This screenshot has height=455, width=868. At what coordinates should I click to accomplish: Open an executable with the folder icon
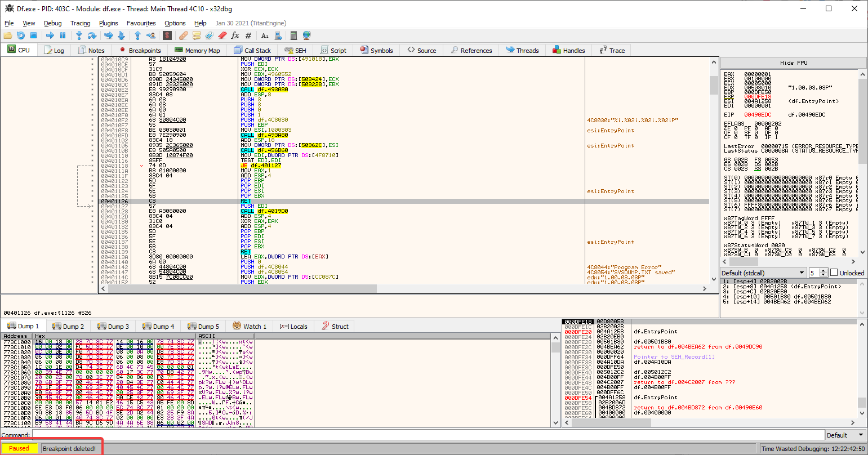8,35
